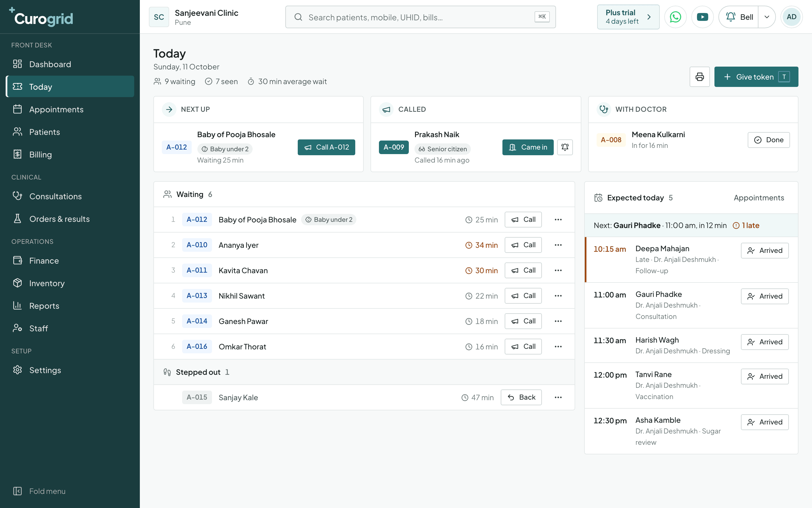Open the YouTube video help icon
This screenshot has width=812, height=508.
click(x=702, y=17)
